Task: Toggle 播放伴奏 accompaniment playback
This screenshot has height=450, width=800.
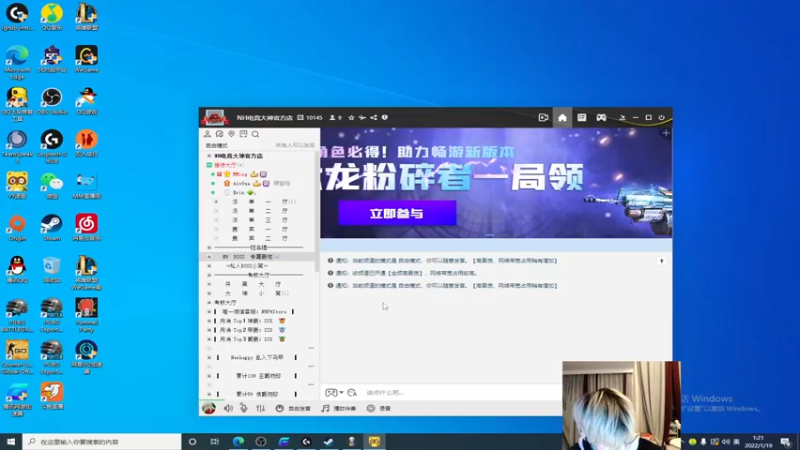Action: (x=339, y=408)
